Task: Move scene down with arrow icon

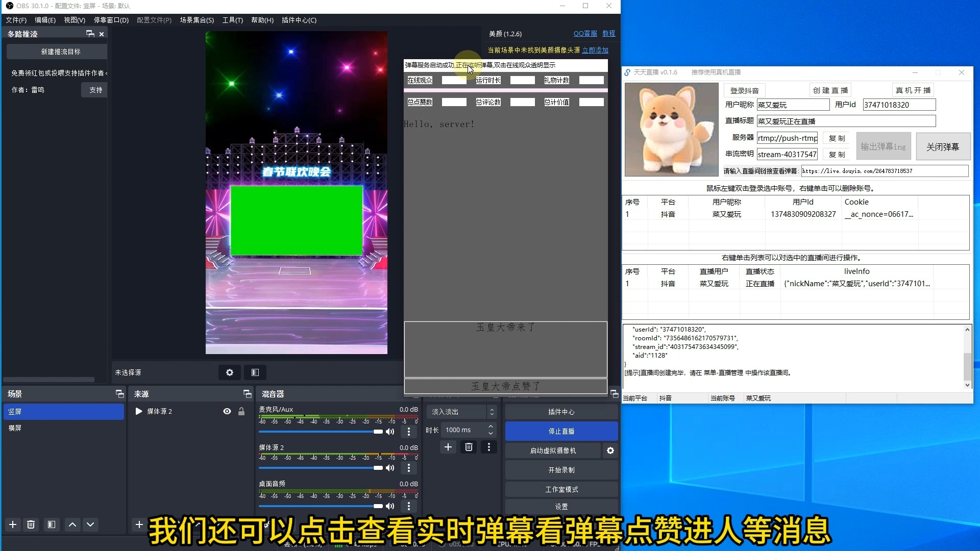Action: point(90,524)
